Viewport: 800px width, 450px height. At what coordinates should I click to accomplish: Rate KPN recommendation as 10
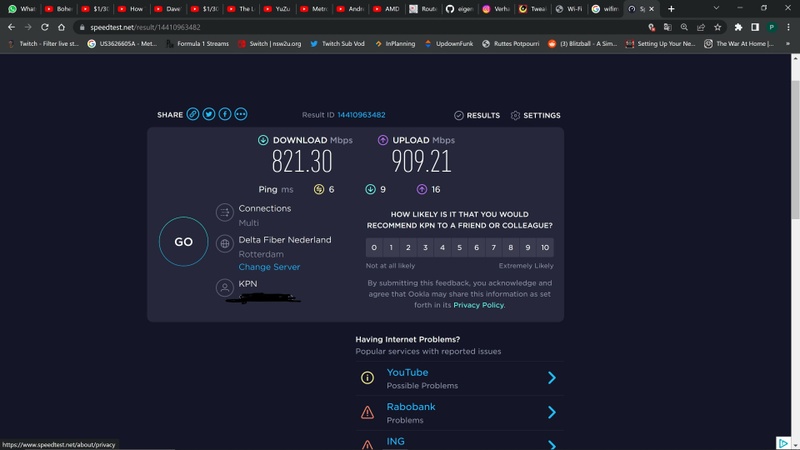(545, 247)
